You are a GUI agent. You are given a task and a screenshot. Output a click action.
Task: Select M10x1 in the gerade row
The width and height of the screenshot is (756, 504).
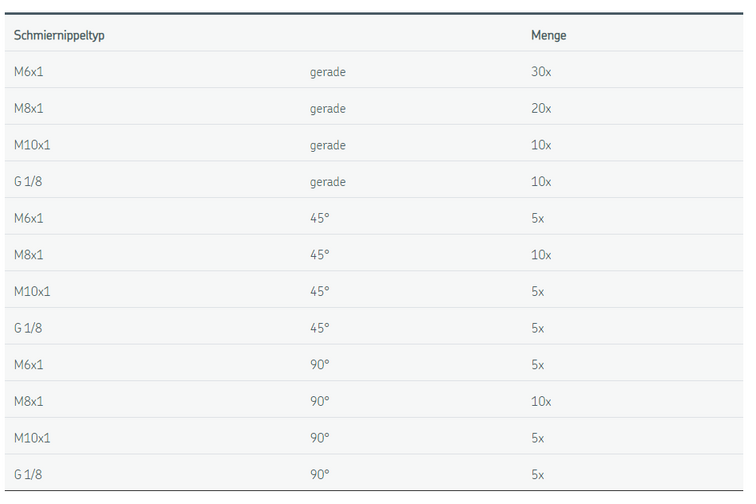click(x=32, y=145)
